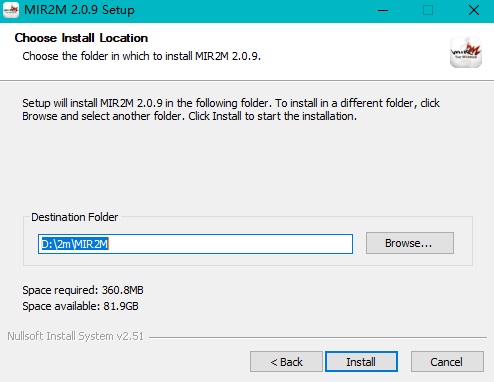This screenshot has height=382, width=494.
Task: Cancel the setup wizard
Action: (447, 362)
